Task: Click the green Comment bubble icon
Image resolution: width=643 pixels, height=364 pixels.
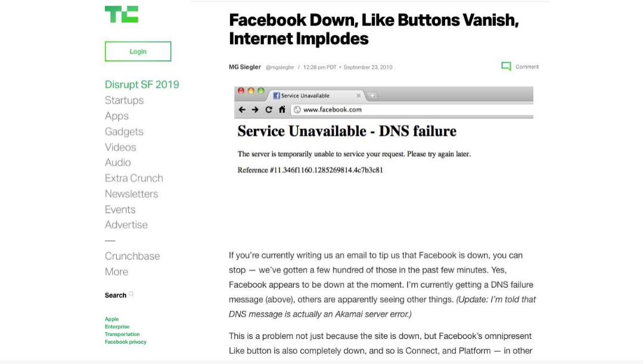Action: pos(506,67)
